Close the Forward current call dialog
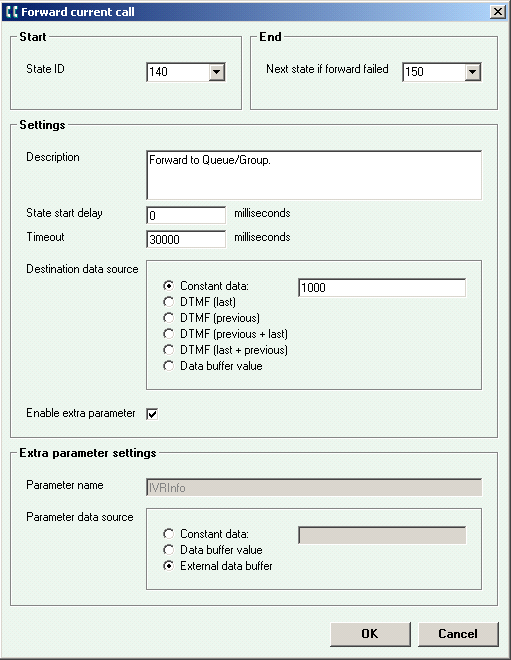 [498, 11]
